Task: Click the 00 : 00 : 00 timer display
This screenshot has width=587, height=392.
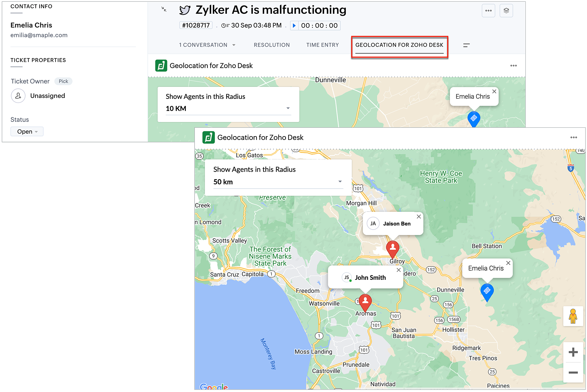Action: click(x=319, y=26)
